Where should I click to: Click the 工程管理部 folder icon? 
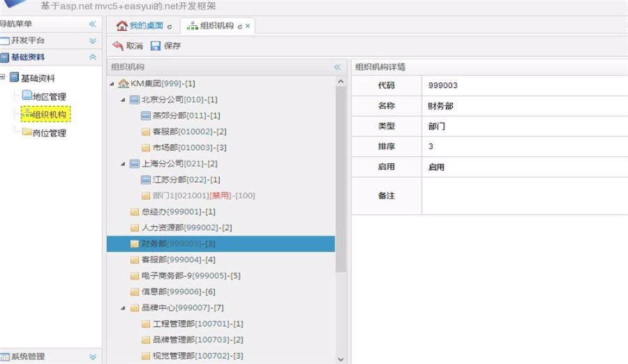click(146, 324)
